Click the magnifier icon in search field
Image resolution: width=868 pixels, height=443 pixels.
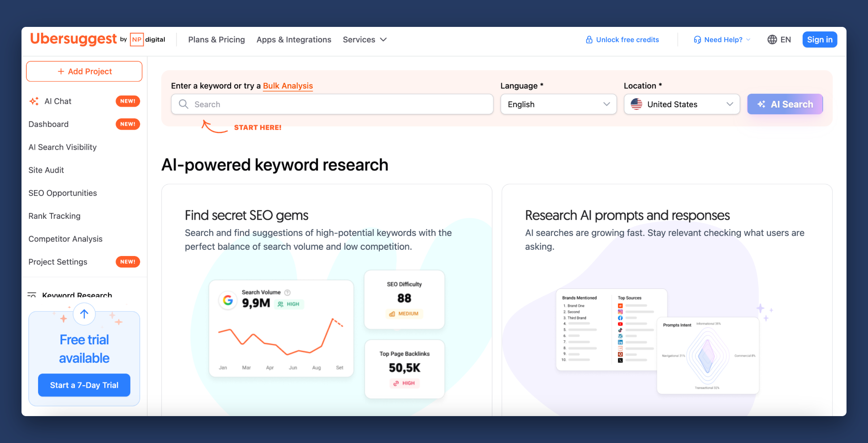184,104
